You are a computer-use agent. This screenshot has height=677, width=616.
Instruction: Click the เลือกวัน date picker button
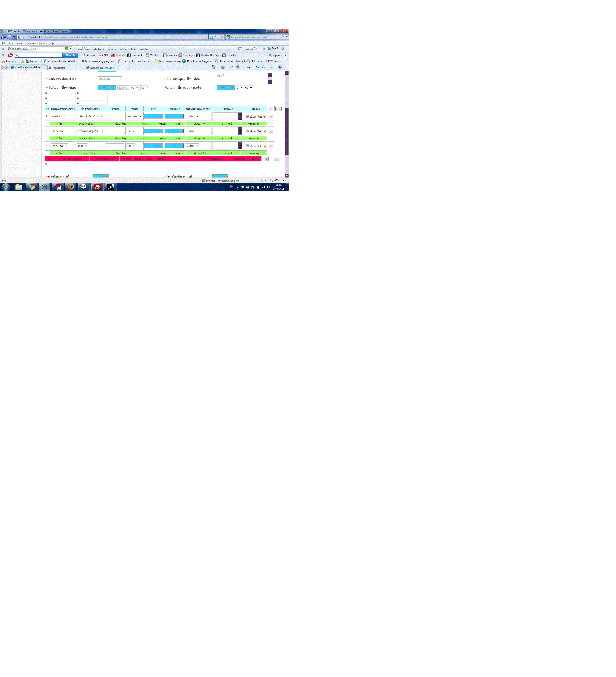point(123,88)
